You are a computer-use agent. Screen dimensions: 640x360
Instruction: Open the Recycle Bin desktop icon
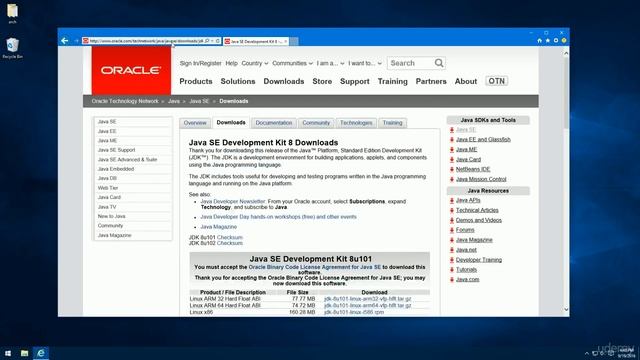tap(12, 48)
